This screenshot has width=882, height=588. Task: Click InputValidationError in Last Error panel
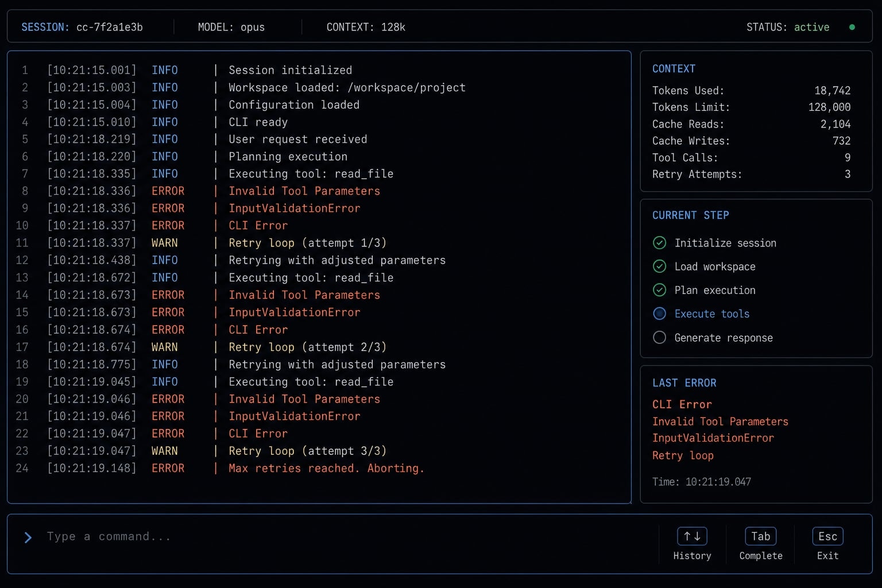(713, 438)
